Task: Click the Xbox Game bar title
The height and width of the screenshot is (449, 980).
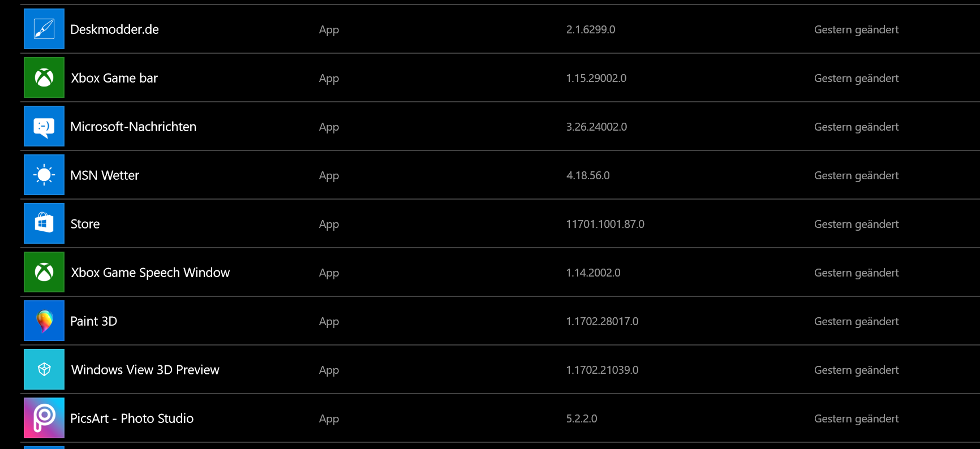Action: tap(114, 78)
